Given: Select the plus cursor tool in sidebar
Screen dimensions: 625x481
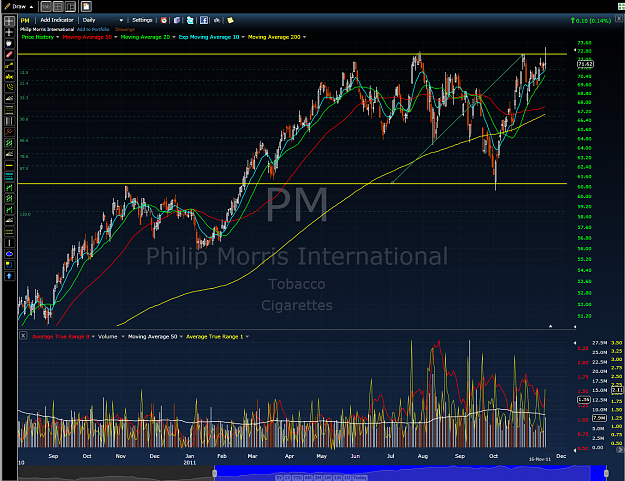Looking at the screenshot, I should (9, 32).
